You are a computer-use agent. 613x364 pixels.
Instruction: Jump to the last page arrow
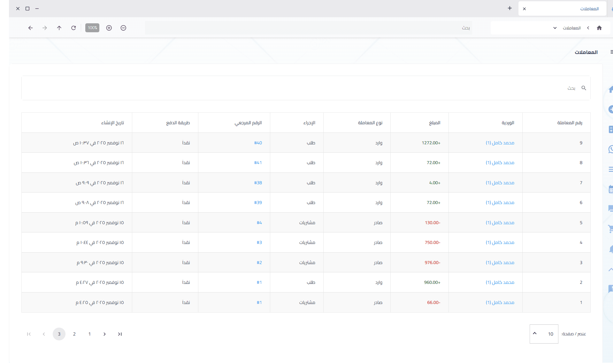(120, 334)
